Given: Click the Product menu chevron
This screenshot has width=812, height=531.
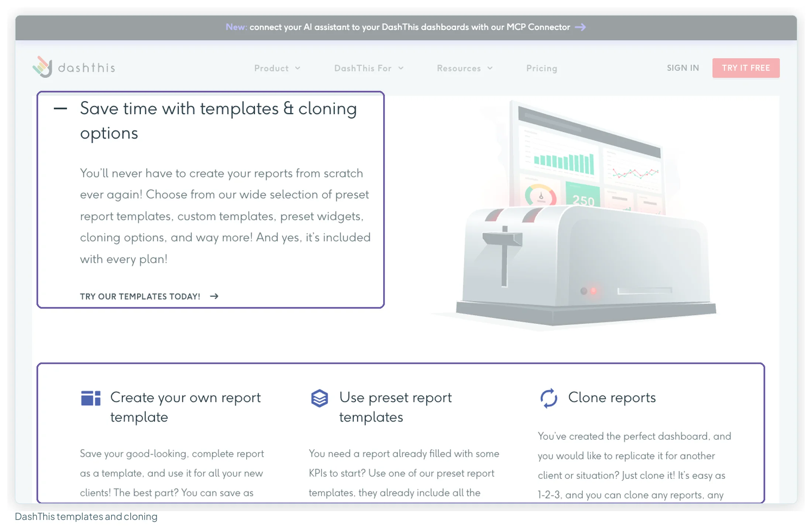Looking at the screenshot, I should point(297,68).
